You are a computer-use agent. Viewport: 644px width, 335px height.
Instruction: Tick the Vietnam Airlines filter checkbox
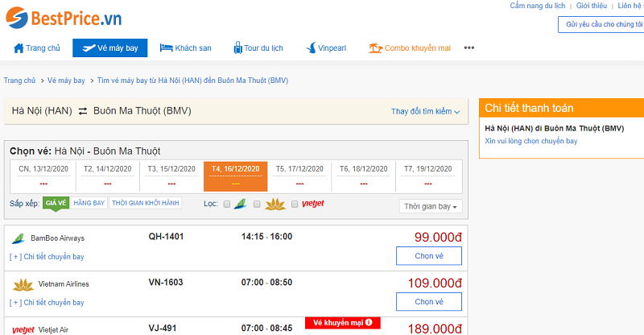point(257,204)
